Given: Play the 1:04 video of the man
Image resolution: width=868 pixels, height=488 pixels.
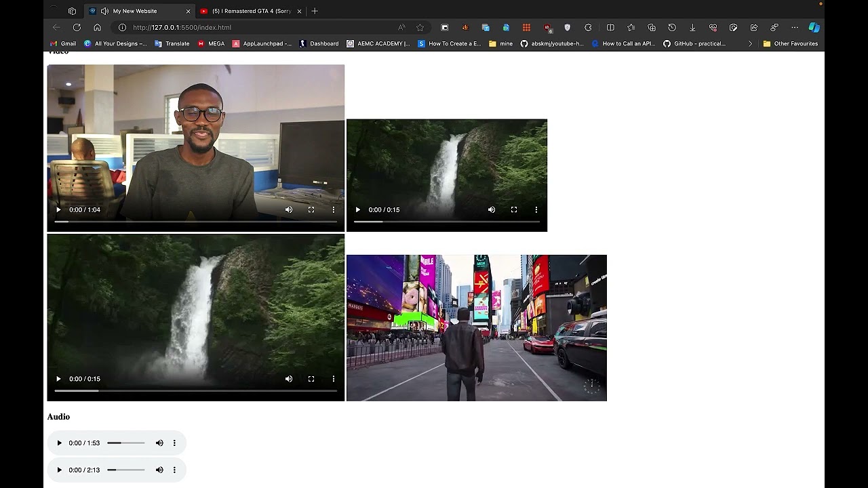Looking at the screenshot, I should coord(58,209).
